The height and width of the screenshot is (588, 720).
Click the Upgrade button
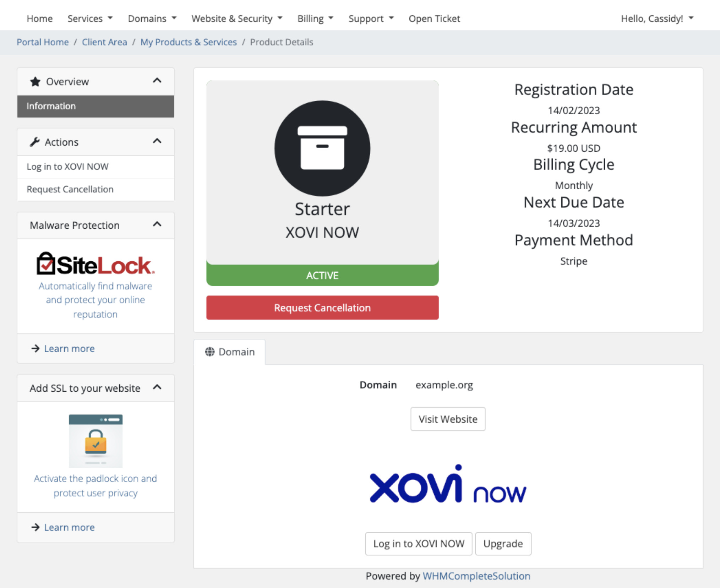[x=503, y=544]
